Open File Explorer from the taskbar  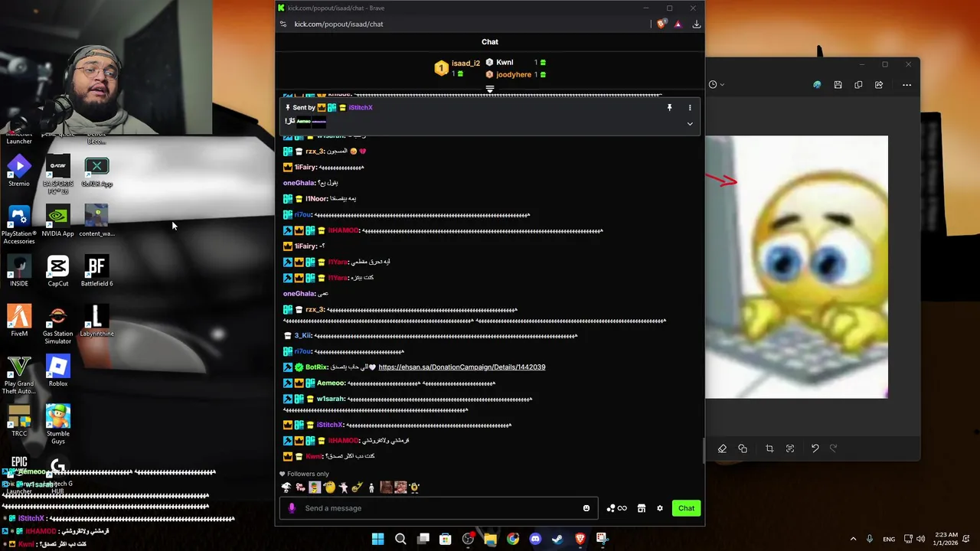click(x=490, y=539)
